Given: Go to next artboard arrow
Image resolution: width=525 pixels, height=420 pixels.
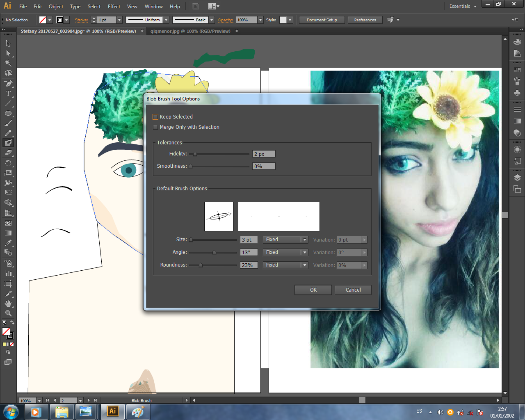Looking at the screenshot, I should coord(89,400).
